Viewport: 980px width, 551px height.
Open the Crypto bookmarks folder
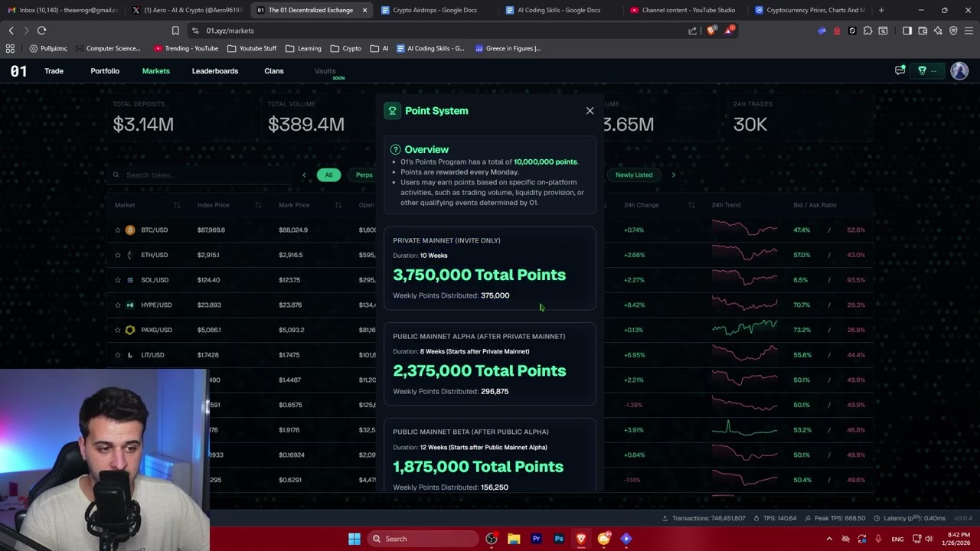pyautogui.click(x=346, y=48)
